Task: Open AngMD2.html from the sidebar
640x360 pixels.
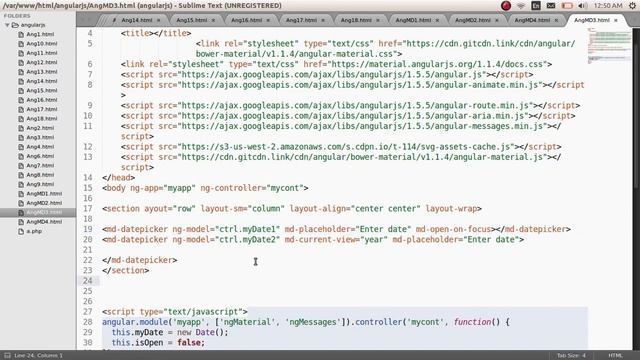Action: [x=44, y=203]
